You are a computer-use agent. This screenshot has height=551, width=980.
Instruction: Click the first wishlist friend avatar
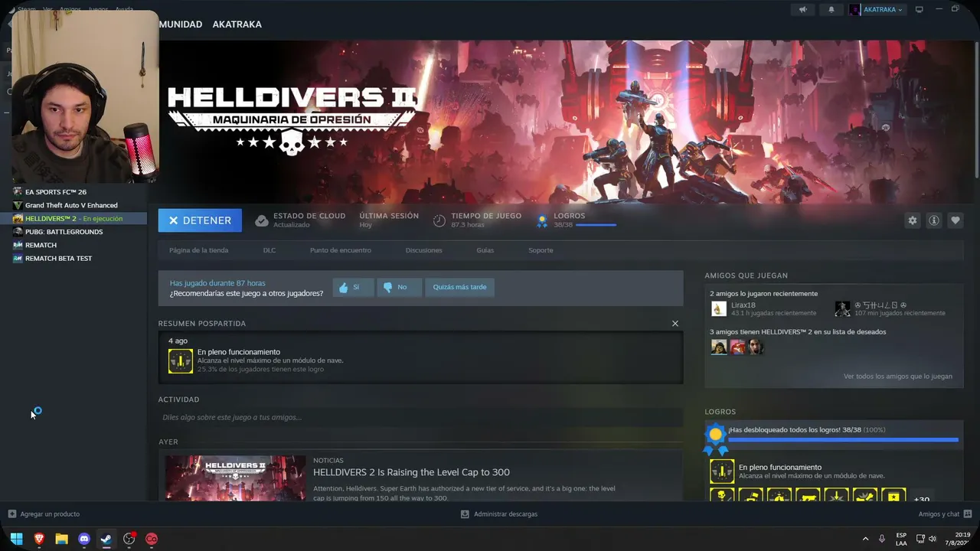(719, 347)
